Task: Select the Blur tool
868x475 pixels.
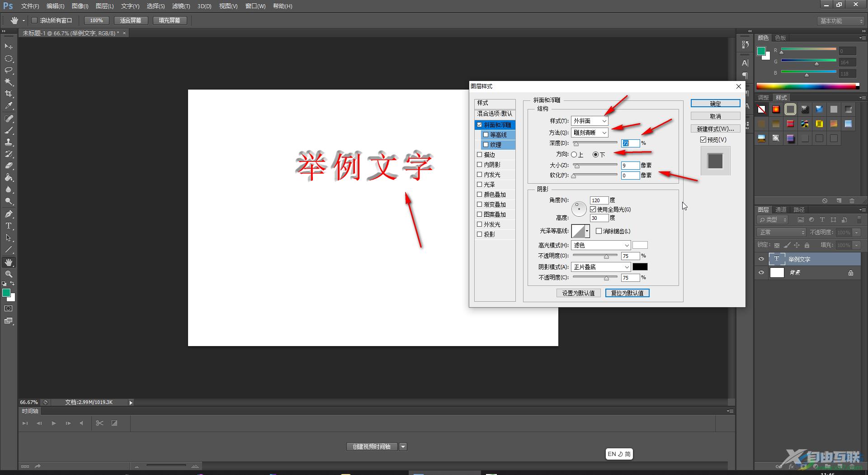Action: pos(9,190)
